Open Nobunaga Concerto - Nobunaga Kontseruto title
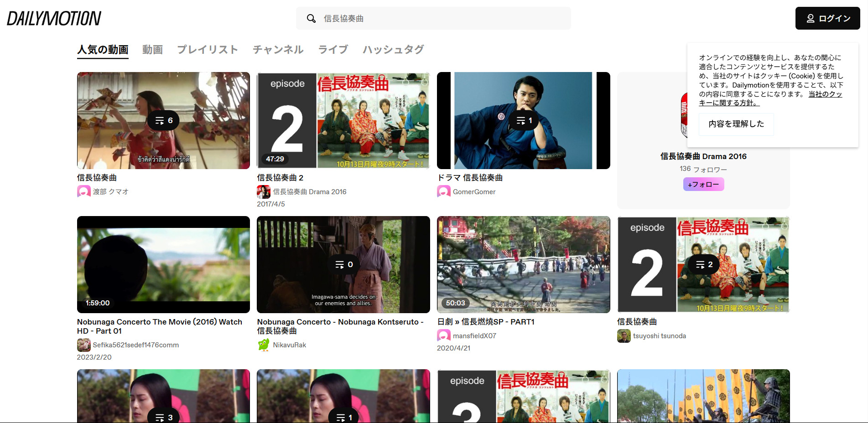The width and height of the screenshot is (868, 423). coord(340,326)
